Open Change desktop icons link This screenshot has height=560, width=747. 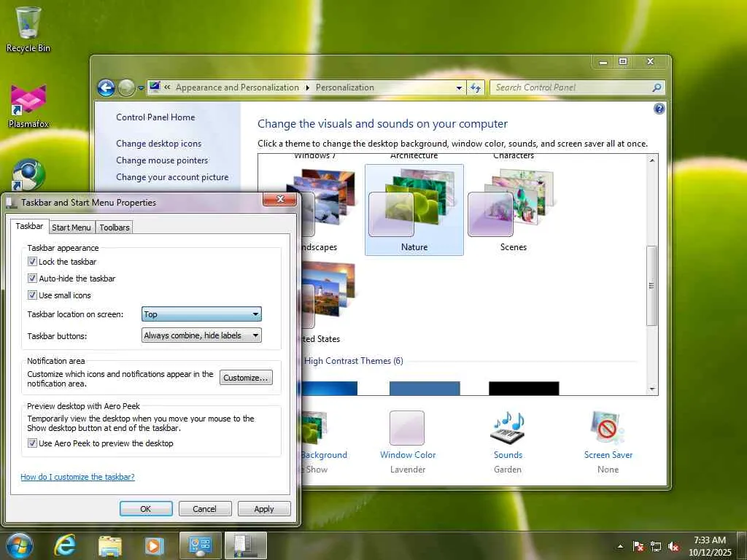[x=158, y=144]
